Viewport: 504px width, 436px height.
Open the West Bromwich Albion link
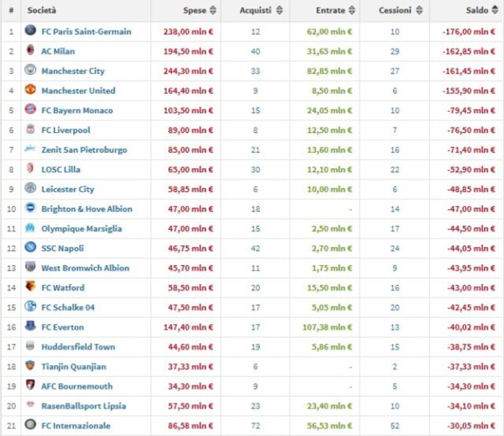85,268
